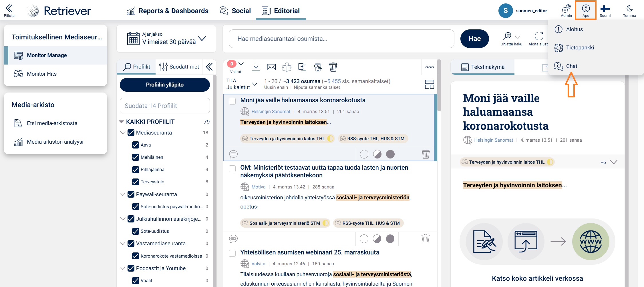Click the Hae search button
The height and width of the screenshot is (287, 644).
click(474, 39)
